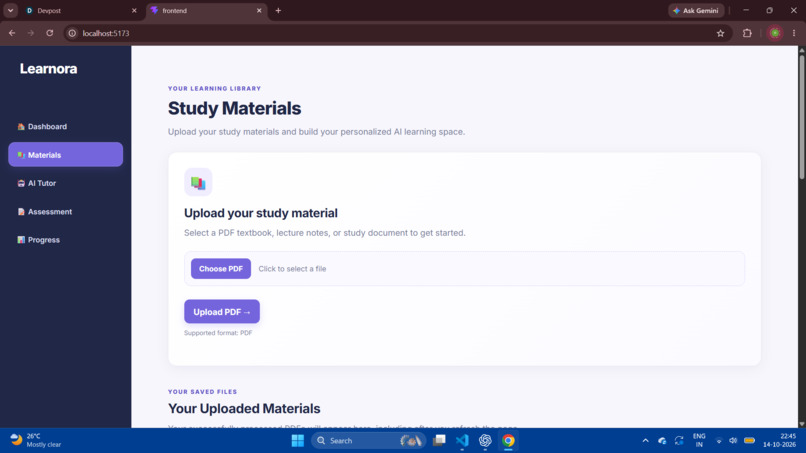This screenshot has height=453, width=806.
Task: Click the 'Supported format: PDF' text
Action: coord(218,333)
